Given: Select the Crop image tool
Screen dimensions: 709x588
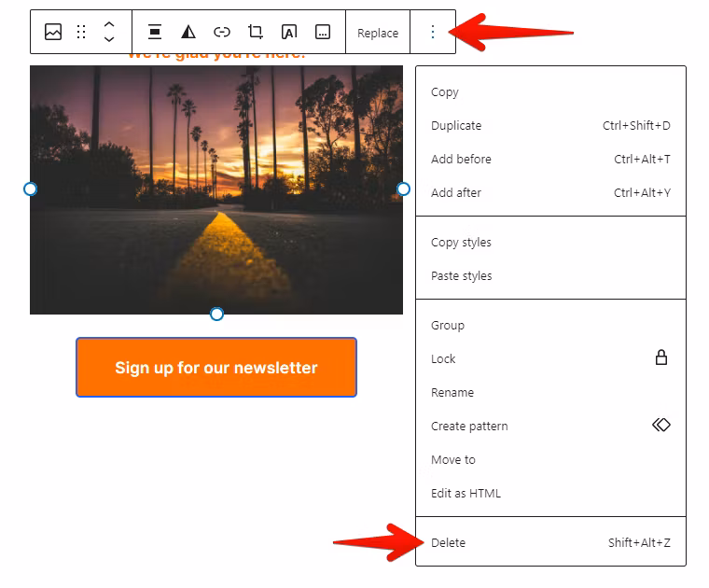Looking at the screenshot, I should tap(256, 32).
